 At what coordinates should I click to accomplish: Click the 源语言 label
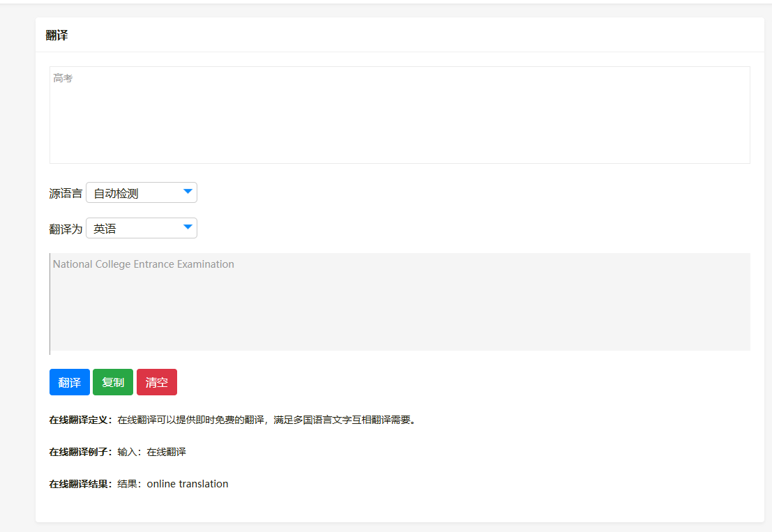(66, 194)
